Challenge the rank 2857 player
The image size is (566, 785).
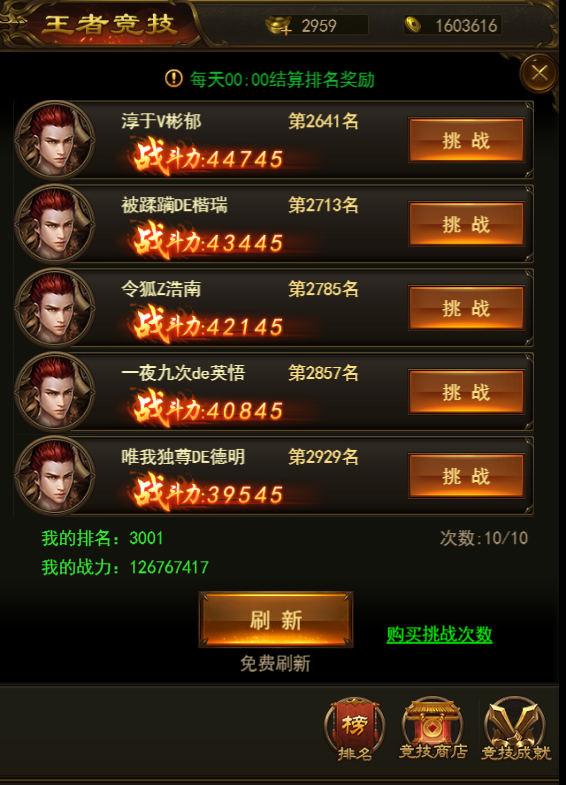tap(466, 392)
